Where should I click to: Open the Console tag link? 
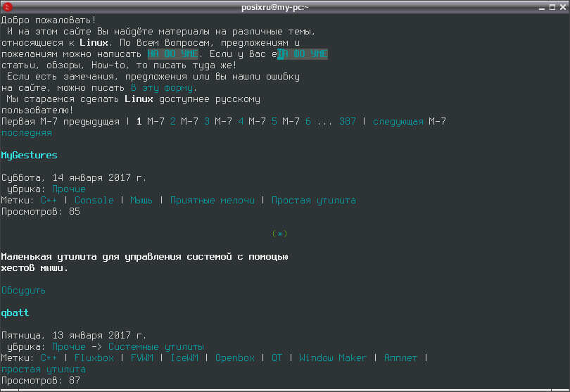point(94,201)
